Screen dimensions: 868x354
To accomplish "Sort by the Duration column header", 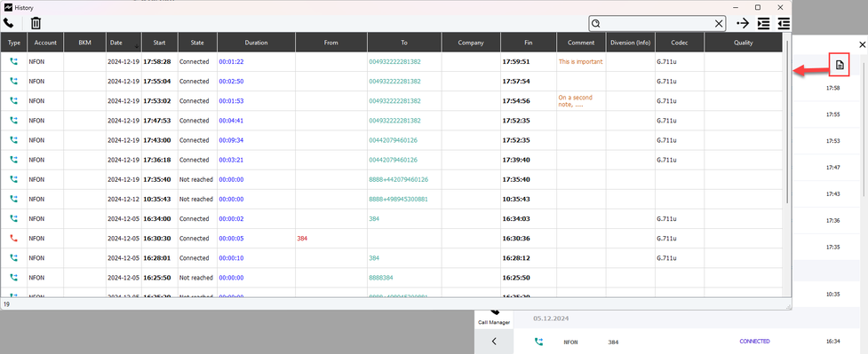I will coord(256,43).
